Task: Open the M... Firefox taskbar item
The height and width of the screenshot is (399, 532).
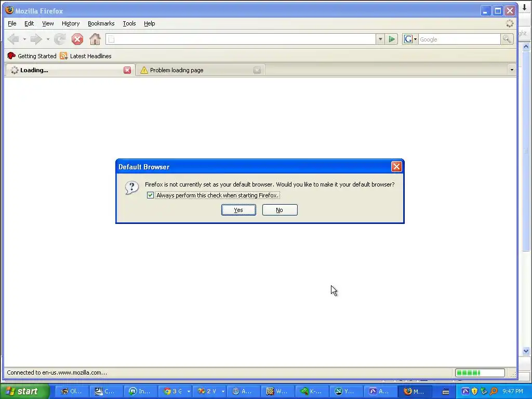Action: click(x=415, y=392)
